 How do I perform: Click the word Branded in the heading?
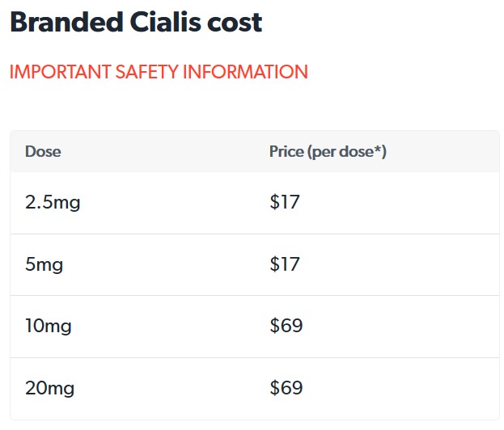[x=67, y=22]
